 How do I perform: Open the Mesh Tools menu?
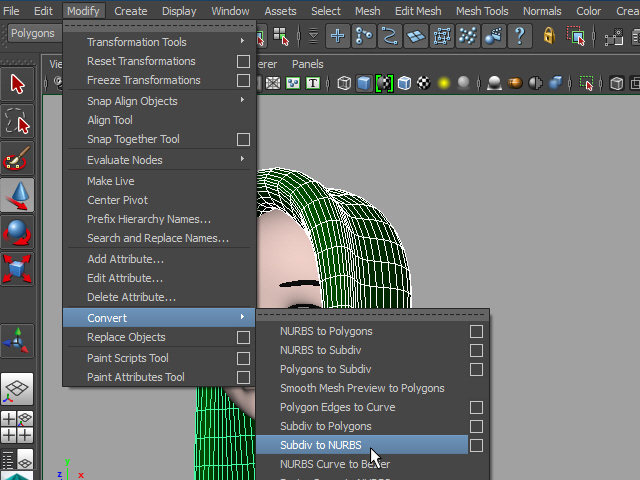click(482, 11)
